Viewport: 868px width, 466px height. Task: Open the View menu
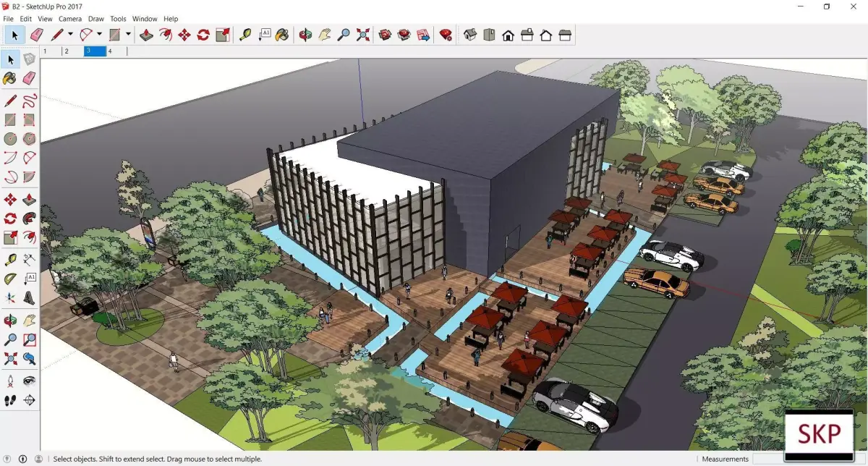(45, 19)
